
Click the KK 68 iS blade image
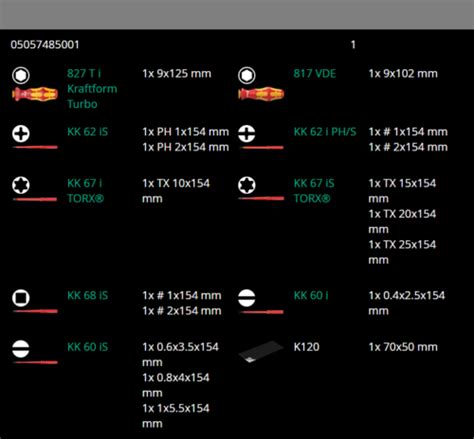(35, 311)
